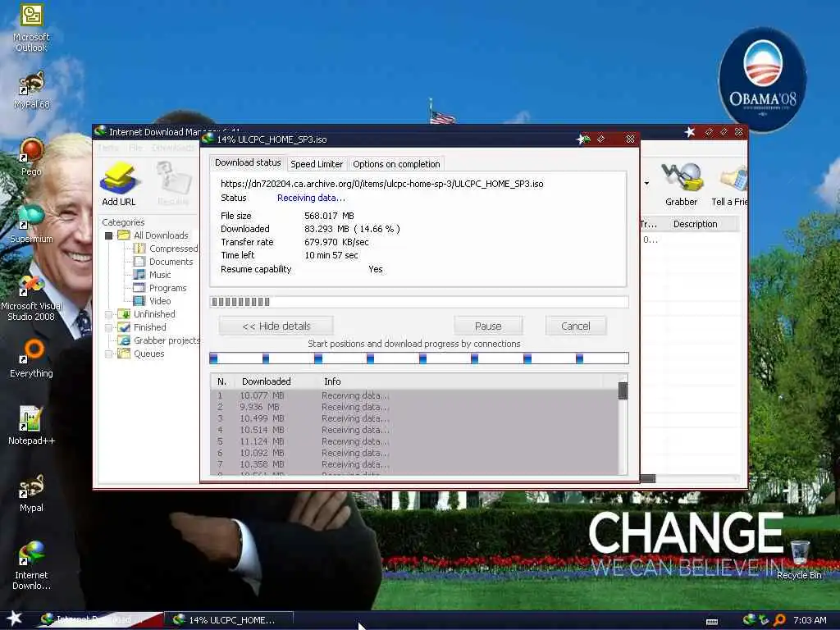The height and width of the screenshot is (630, 840).
Task: Open the dimmed Tasks menu
Action: tap(107, 148)
